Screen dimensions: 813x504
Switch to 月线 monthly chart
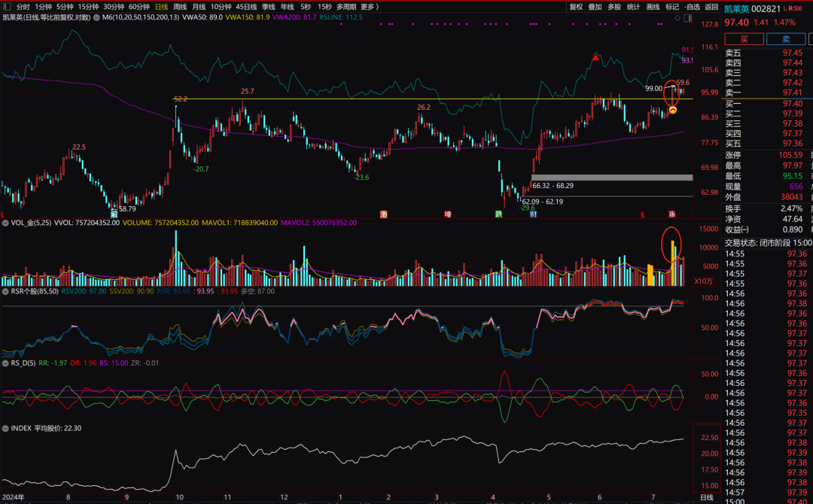(x=199, y=7)
